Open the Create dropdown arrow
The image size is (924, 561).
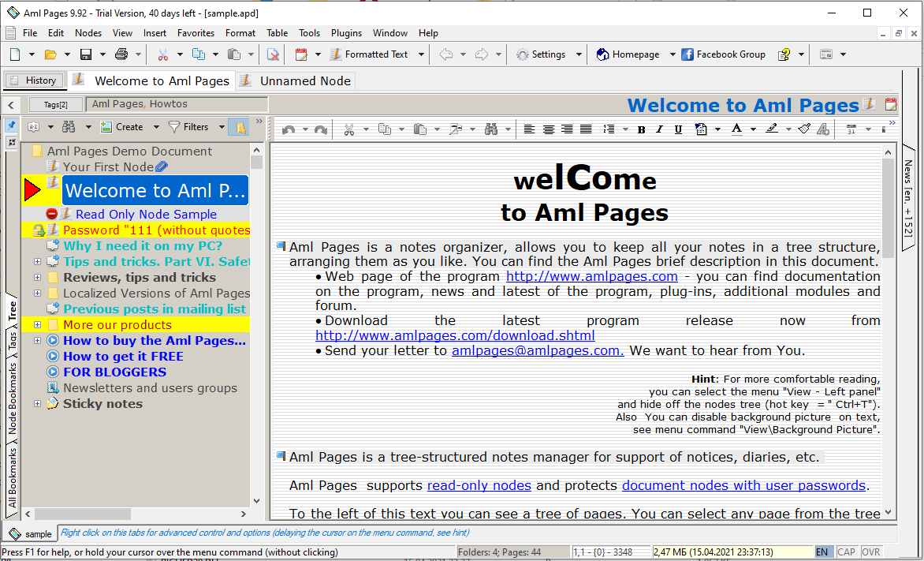[156, 127]
